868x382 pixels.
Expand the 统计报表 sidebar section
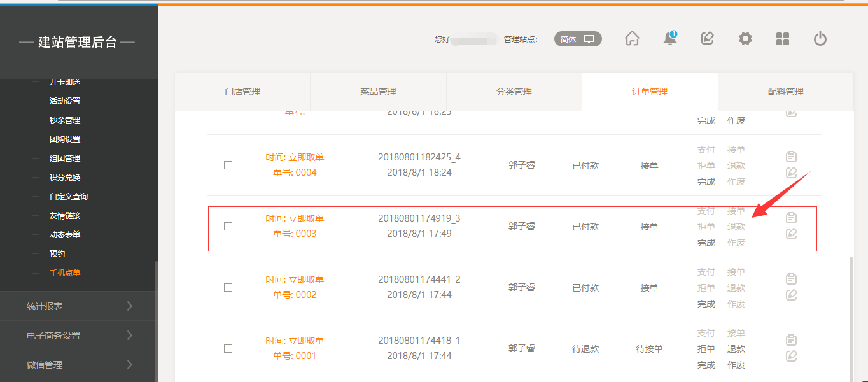(78, 306)
